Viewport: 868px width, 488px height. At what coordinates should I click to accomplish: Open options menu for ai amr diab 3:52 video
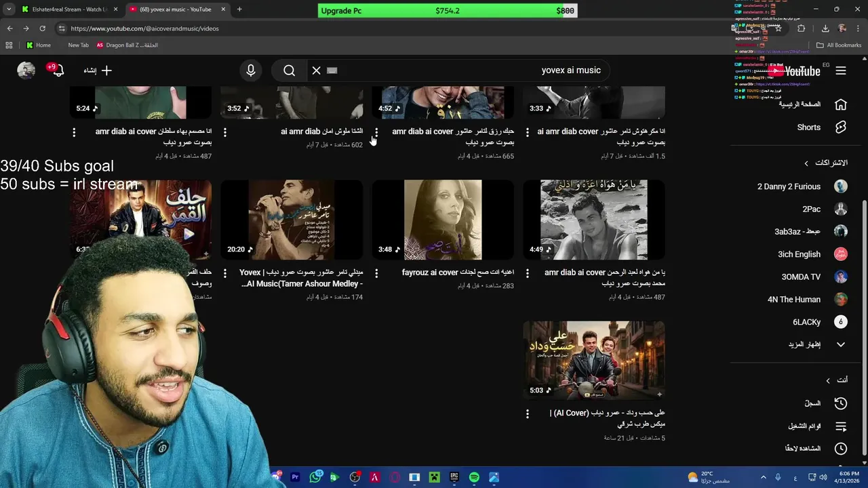tap(225, 132)
